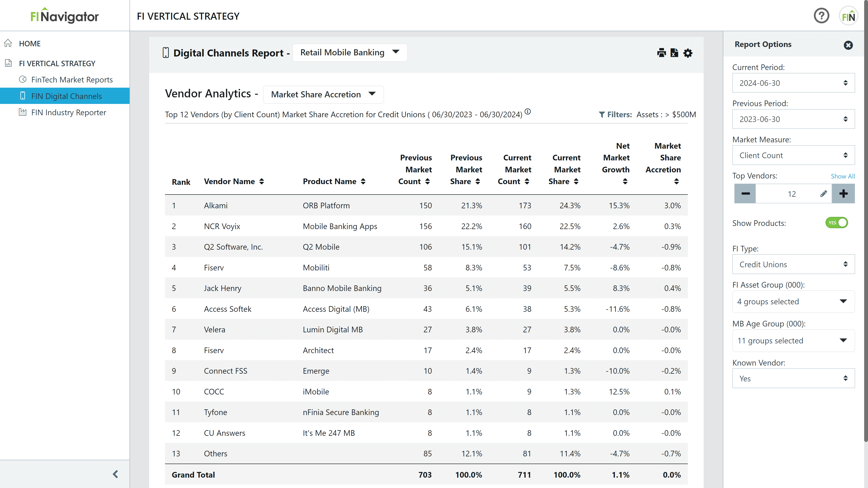Viewport: 868px width, 488px height.
Task: Sort by Vendor Name column
Action: 262,181
